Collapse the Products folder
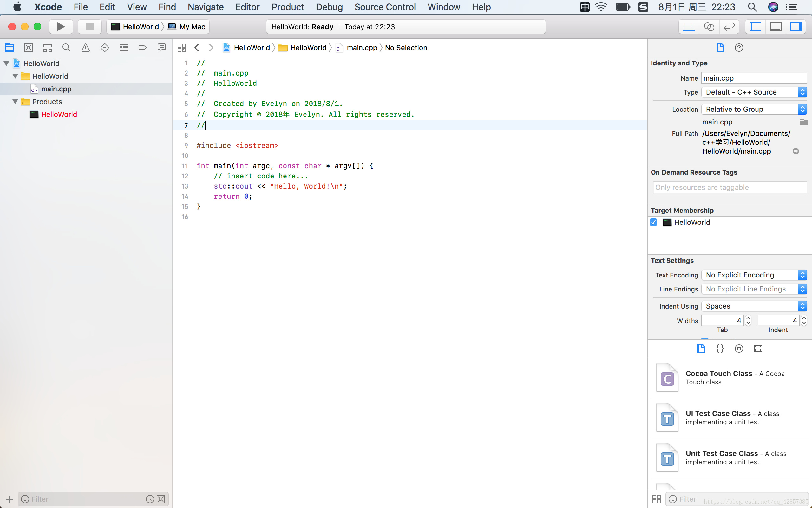 15,102
